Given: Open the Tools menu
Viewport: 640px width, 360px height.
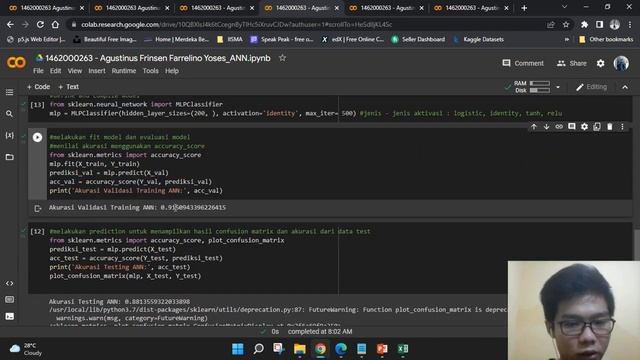Looking at the screenshot, I should [x=151, y=71].
